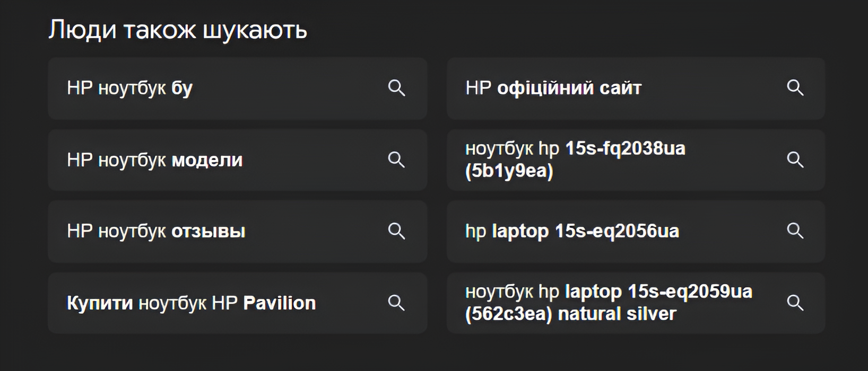Click search icon beside Купити ноутбук HP Pavilion

click(396, 303)
